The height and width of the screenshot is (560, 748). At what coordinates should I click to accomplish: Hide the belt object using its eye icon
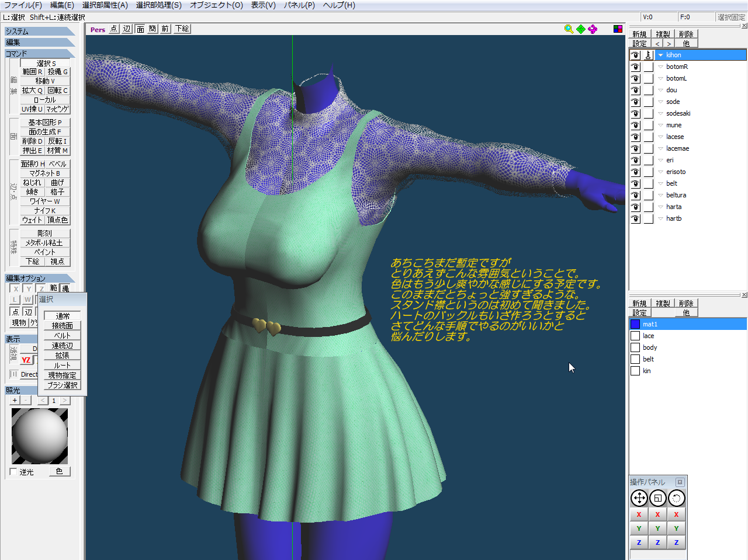pyautogui.click(x=635, y=183)
